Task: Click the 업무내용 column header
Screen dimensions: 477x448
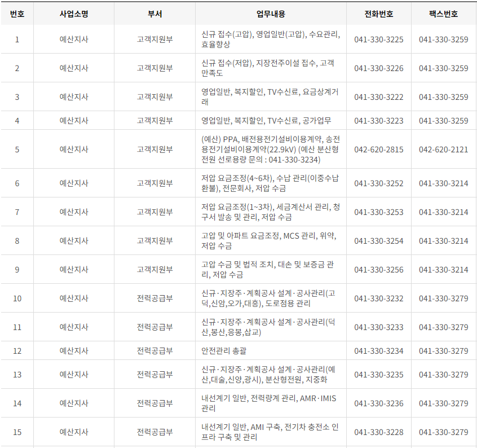Action: tap(272, 14)
